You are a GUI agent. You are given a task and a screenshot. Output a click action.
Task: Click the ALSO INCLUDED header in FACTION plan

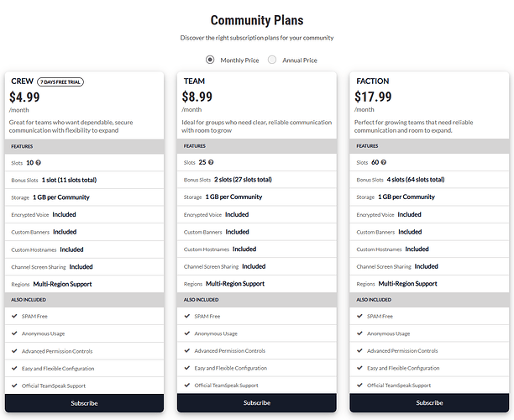pos(374,299)
